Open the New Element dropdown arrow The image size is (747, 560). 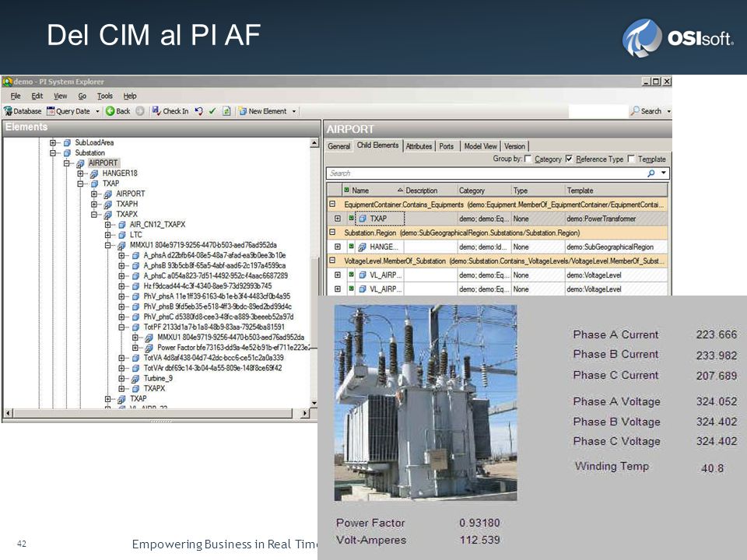[294, 111]
